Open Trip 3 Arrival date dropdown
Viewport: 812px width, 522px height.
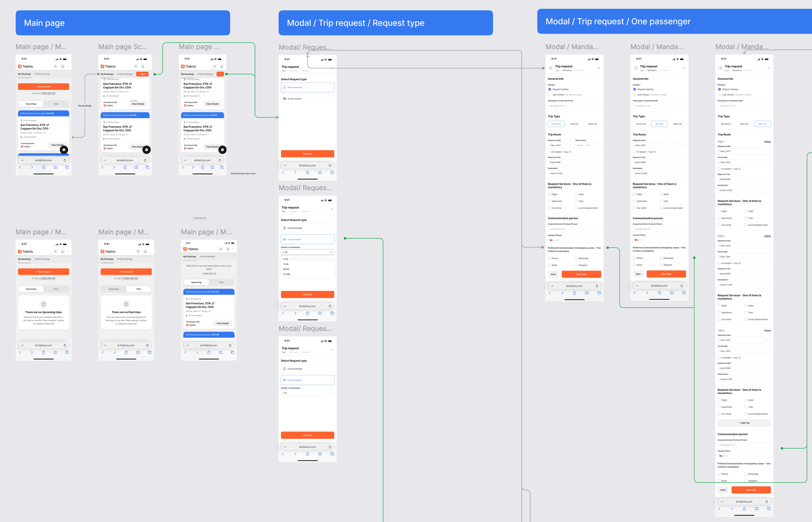[x=744, y=351]
